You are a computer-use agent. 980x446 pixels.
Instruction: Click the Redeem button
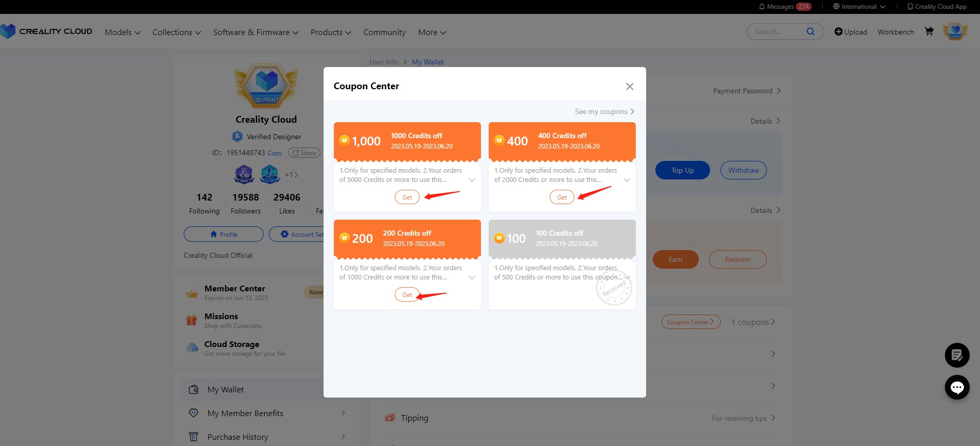coord(737,259)
